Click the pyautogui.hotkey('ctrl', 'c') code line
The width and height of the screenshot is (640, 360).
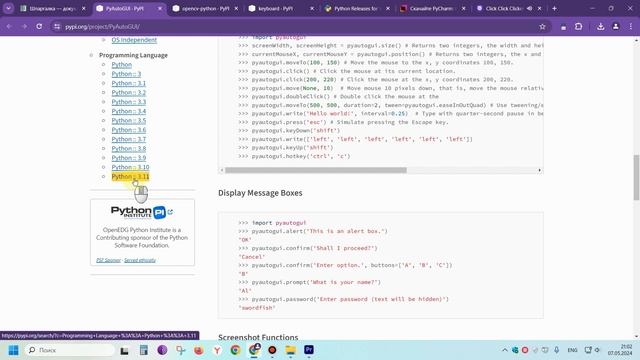pos(294,156)
